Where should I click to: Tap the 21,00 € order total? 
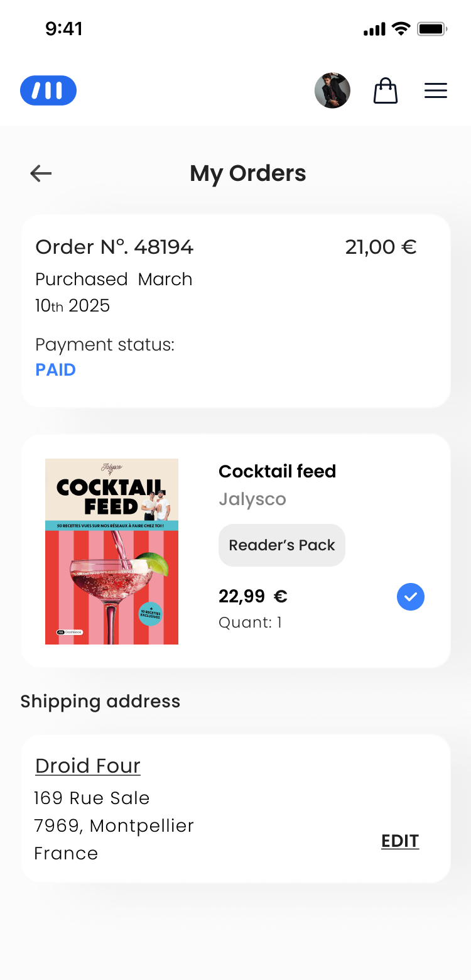[x=381, y=248]
